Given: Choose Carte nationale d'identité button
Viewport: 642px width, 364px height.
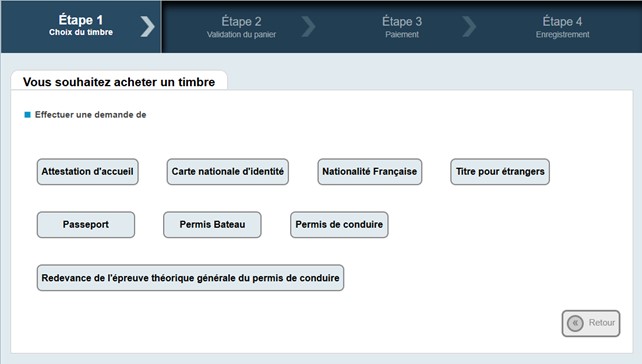Looking at the screenshot, I should click(228, 172).
